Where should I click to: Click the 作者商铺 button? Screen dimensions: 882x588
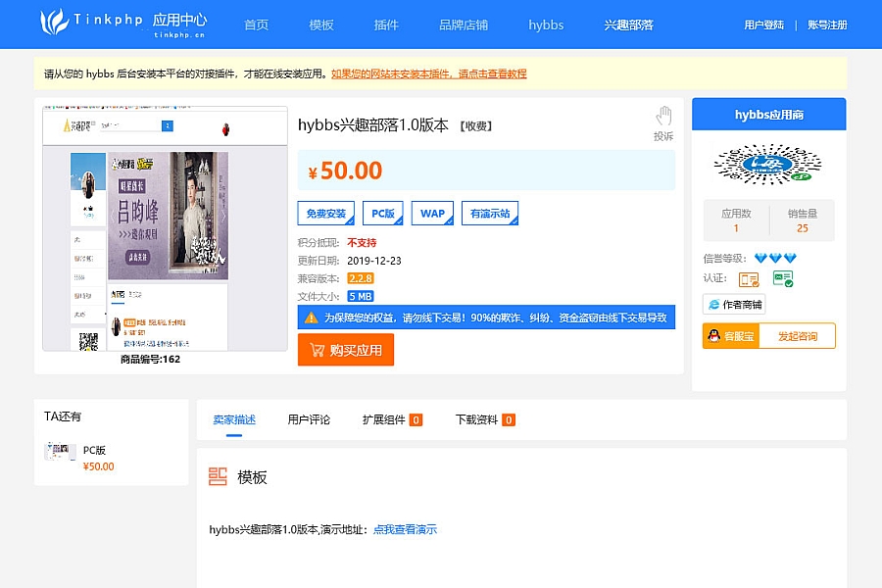click(x=734, y=305)
